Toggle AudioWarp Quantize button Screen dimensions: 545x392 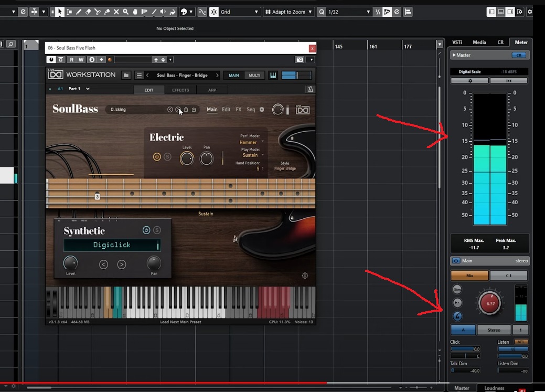[x=387, y=12]
